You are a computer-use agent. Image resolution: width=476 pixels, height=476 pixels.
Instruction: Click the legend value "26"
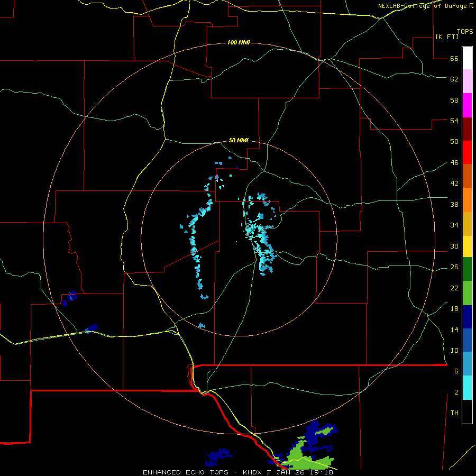(x=454, y=267)
